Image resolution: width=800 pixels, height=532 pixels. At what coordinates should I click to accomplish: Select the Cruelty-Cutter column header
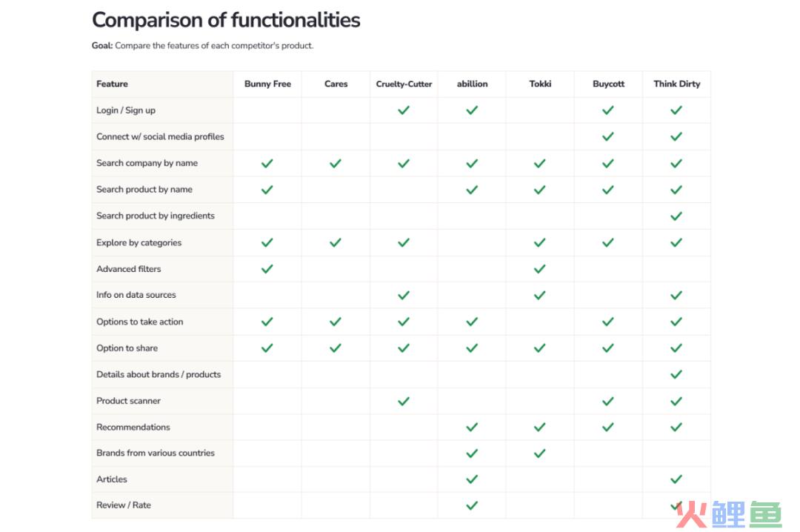pos(404,84)
